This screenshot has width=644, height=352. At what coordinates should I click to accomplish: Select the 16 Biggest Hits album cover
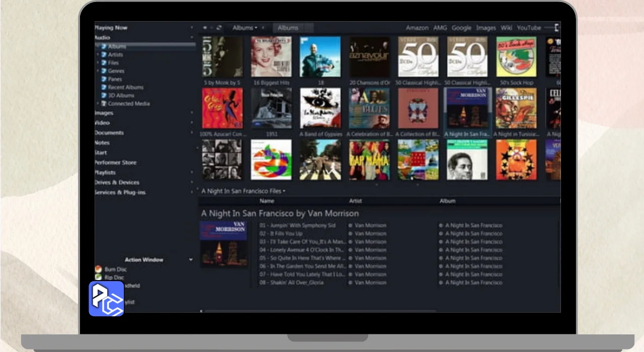[271, 57]
